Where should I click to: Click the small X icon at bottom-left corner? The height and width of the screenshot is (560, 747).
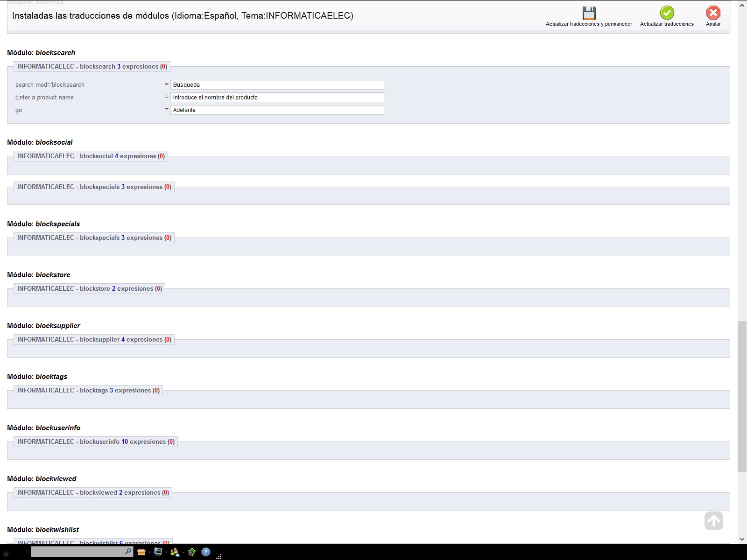click(6, 554)
